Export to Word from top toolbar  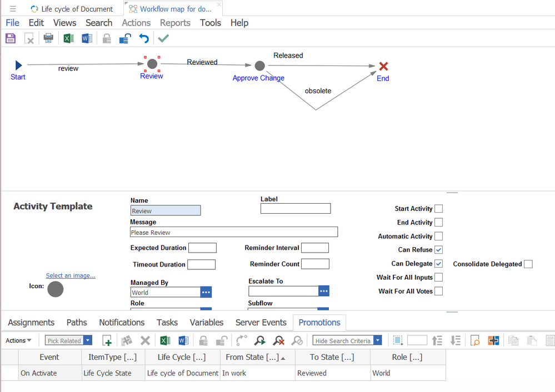[x=87, y=38]
